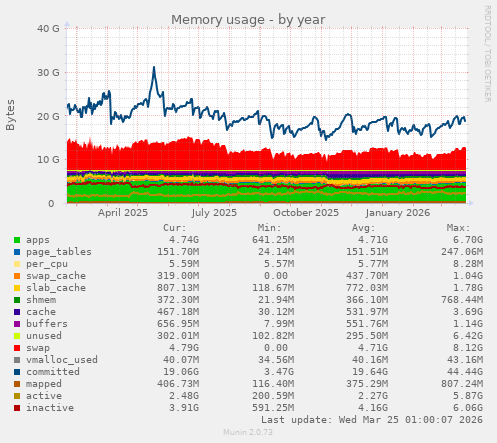The width and height of the screenshot is (497, 443).
Task: Click the 'buffers' legend label
Action: coord(47,324)
